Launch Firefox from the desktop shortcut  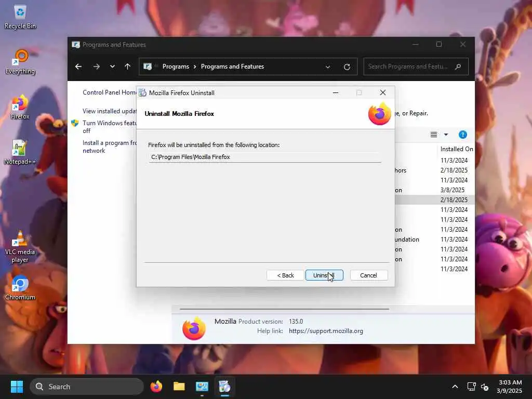[20, 107]
